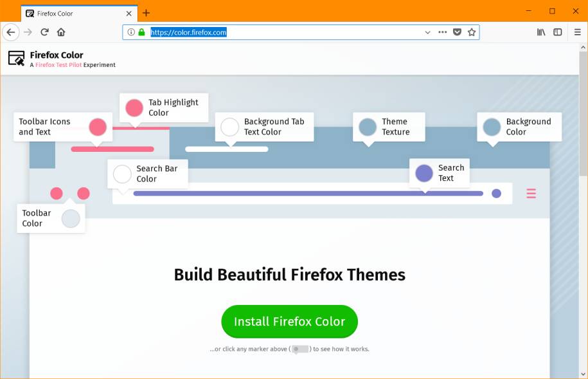Select the Firefox Color browser tab
Screen dimensions: 588x379
(x=71, y=13)
